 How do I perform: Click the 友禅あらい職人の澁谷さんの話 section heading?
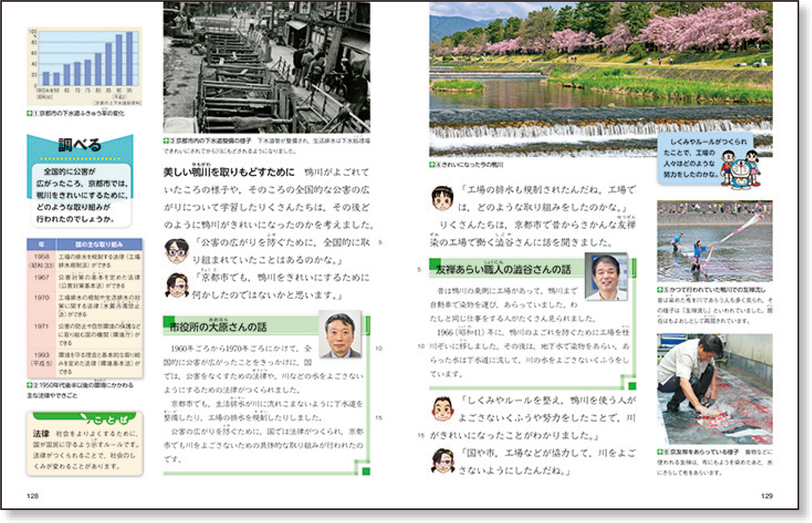coord(503,269)
